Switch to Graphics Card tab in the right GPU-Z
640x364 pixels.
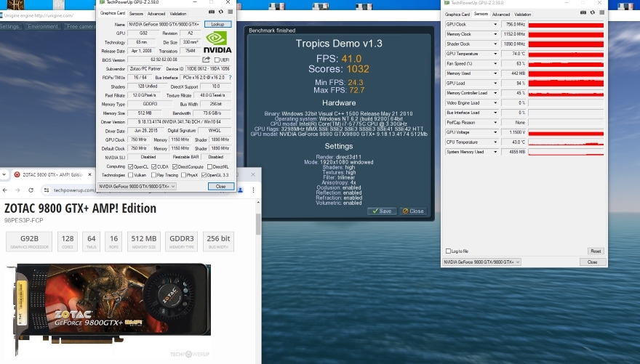click(457, 15)
